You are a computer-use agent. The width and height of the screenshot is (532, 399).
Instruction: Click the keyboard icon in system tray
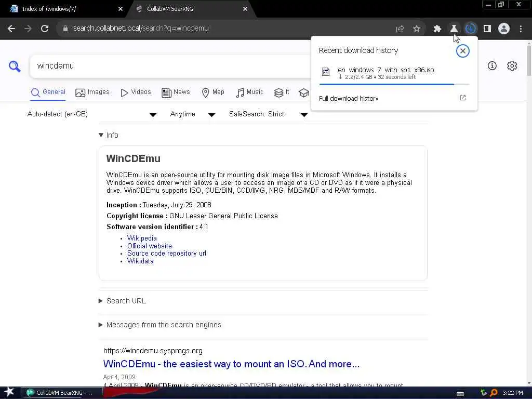(460, 394)
